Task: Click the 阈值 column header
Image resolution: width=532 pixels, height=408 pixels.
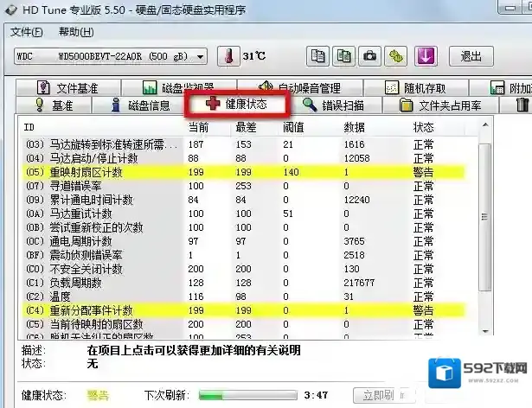Action: coord(293,127)
